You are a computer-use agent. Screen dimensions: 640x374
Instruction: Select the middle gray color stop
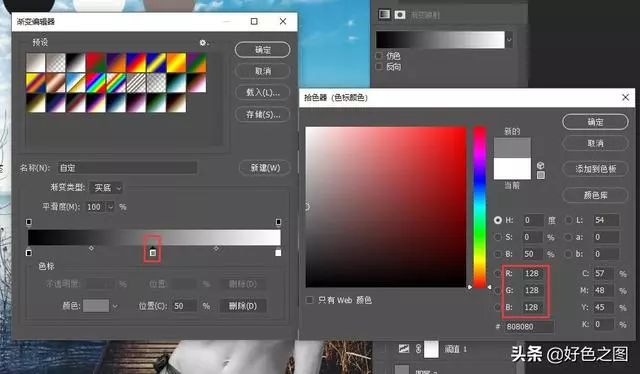153,252
